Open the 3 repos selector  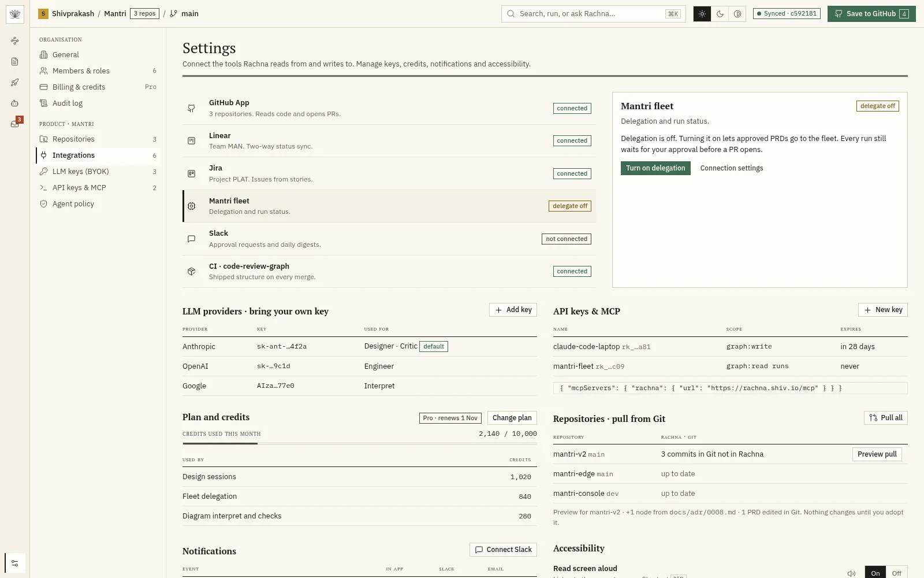[144, 13]
